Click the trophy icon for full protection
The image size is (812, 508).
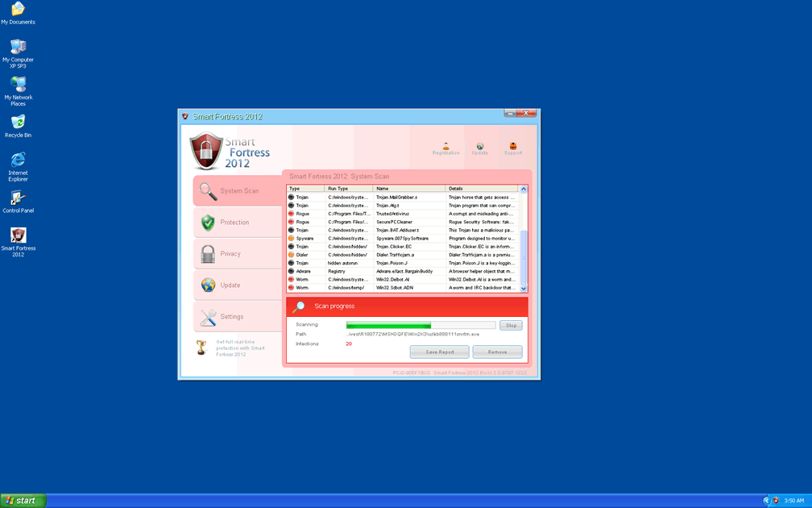[201, 348]
